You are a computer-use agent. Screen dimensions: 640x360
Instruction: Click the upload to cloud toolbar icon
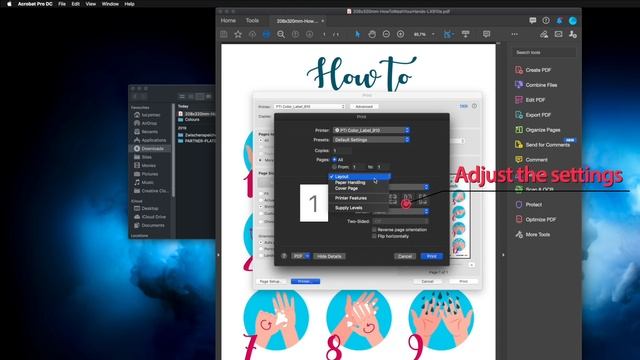[252, 35]
